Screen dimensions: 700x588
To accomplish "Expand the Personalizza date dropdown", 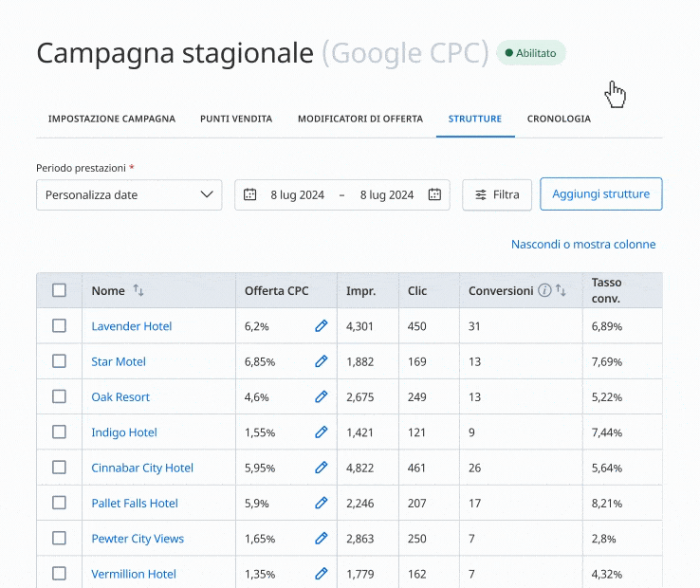I will 129,195.
